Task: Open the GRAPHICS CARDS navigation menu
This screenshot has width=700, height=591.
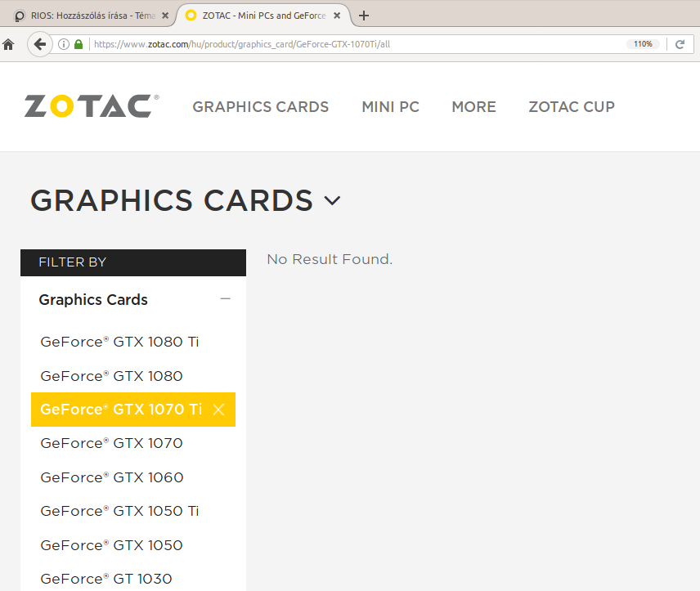Action: tap(260, 107)
